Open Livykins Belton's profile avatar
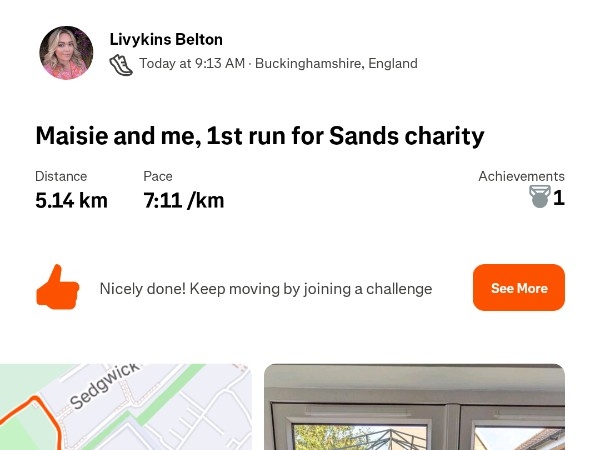The width and height of the screenshot is (600, 450). click(66, 53)
